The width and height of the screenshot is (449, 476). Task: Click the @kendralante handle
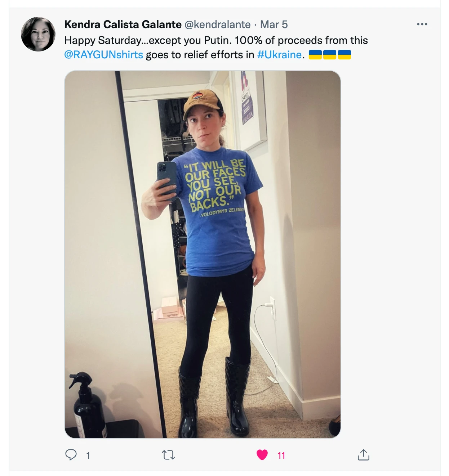pos(217,24)
